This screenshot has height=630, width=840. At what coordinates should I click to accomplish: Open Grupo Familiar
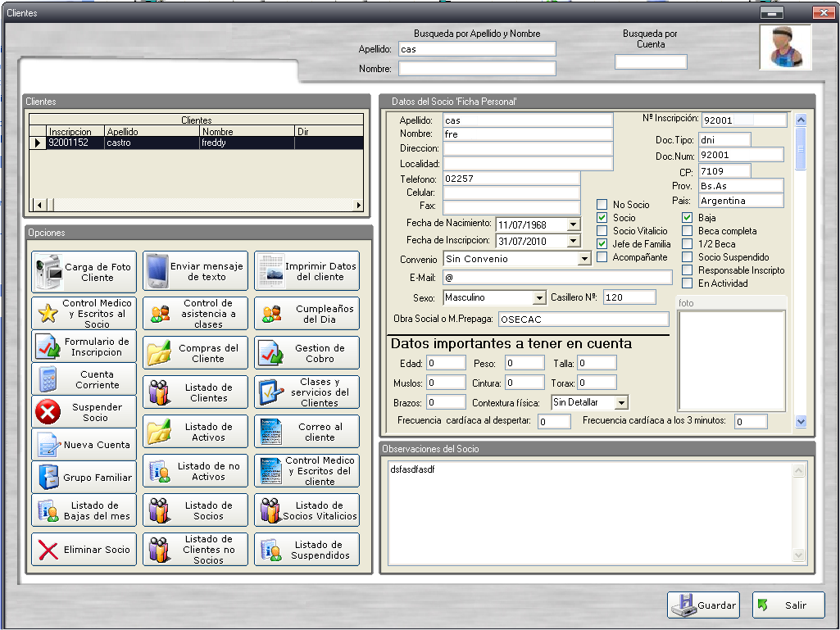pos(84,478)
